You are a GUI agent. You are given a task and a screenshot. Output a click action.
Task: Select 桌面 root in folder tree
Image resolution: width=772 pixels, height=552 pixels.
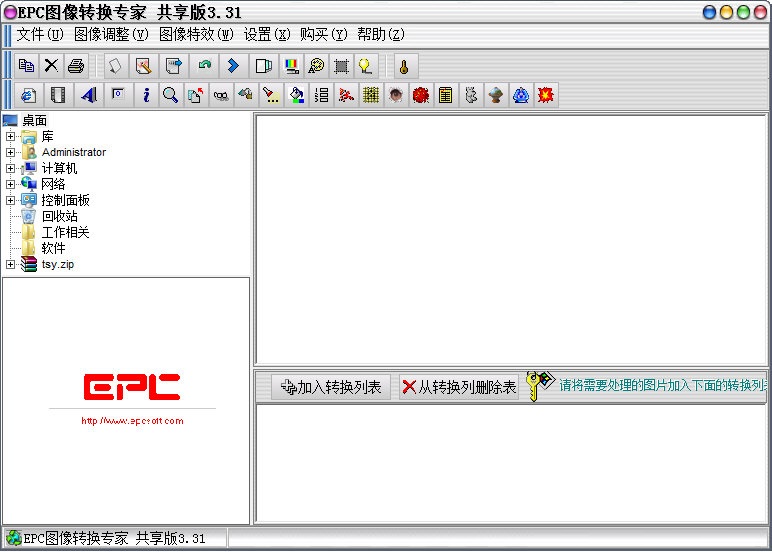(34, 121)
